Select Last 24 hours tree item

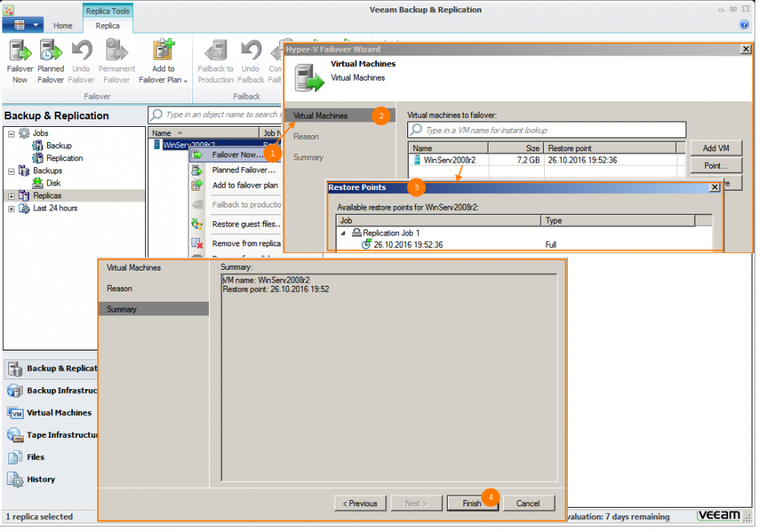[55, 208]
